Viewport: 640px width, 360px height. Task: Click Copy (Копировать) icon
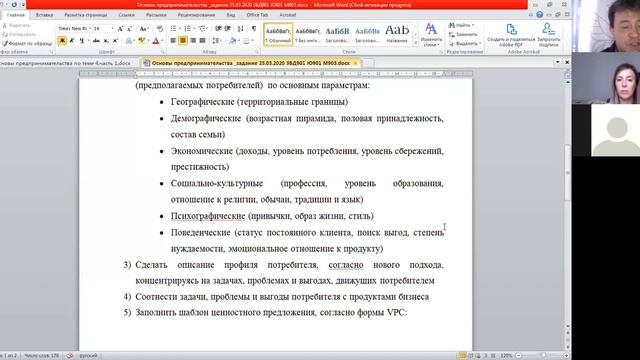coord(19,34)
